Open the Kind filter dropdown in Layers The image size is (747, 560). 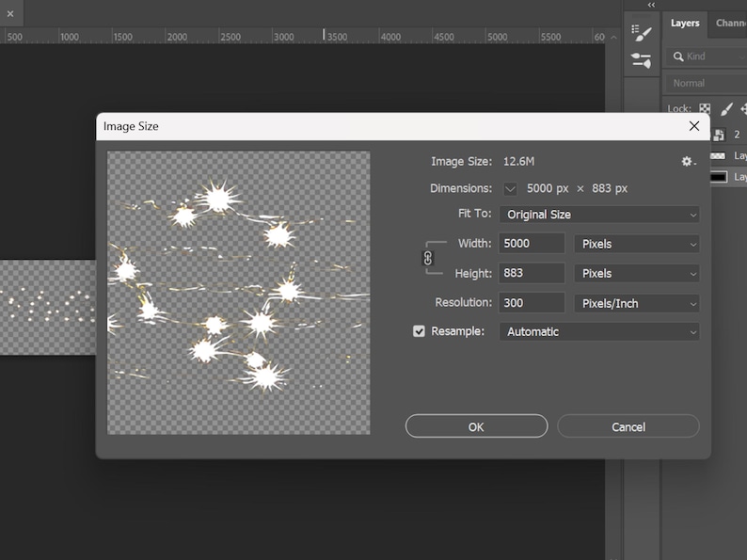[706, 56]
